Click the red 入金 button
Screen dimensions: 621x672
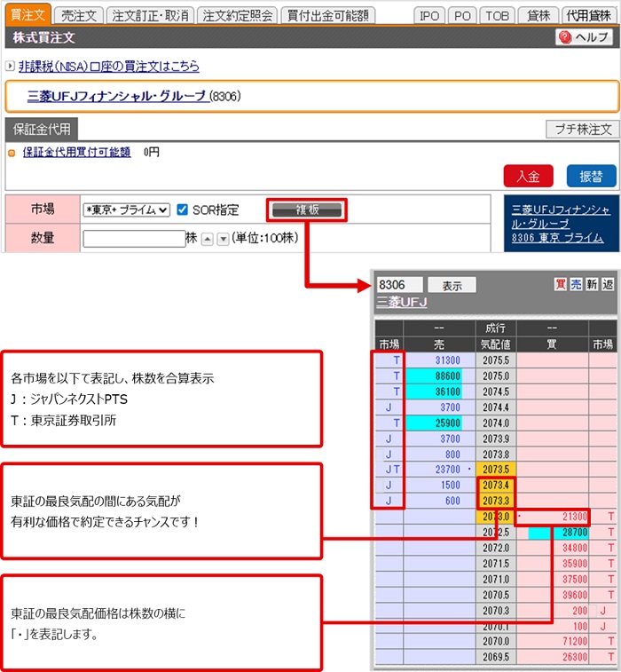pyautogui.click(x=528, y=176)
